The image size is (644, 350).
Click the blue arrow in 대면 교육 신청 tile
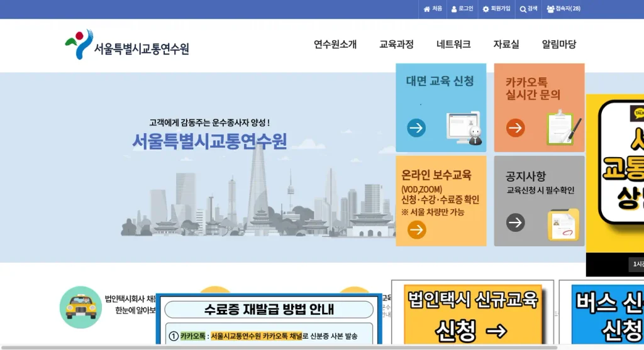[416, 128]
